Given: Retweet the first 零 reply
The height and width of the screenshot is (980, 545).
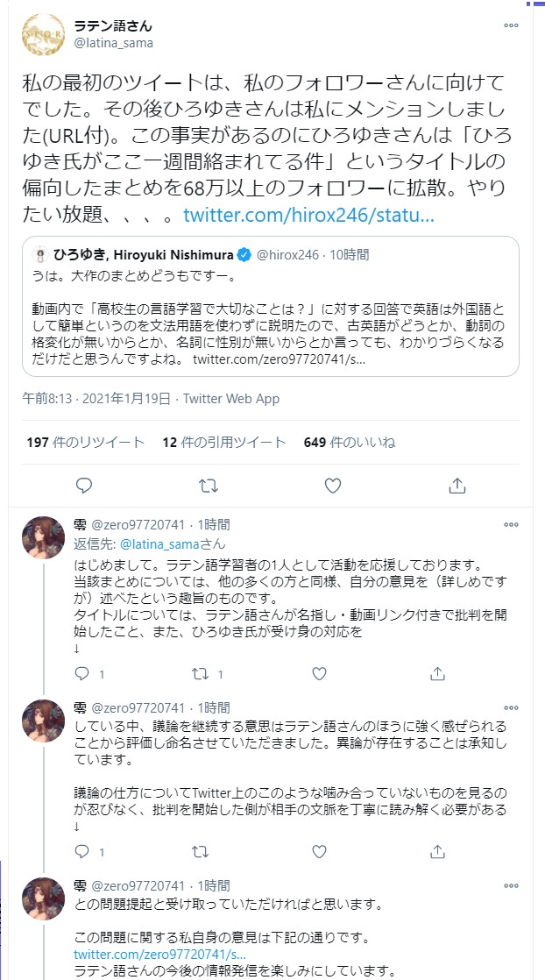Looking at the screenshot, I should pos(201,674).
